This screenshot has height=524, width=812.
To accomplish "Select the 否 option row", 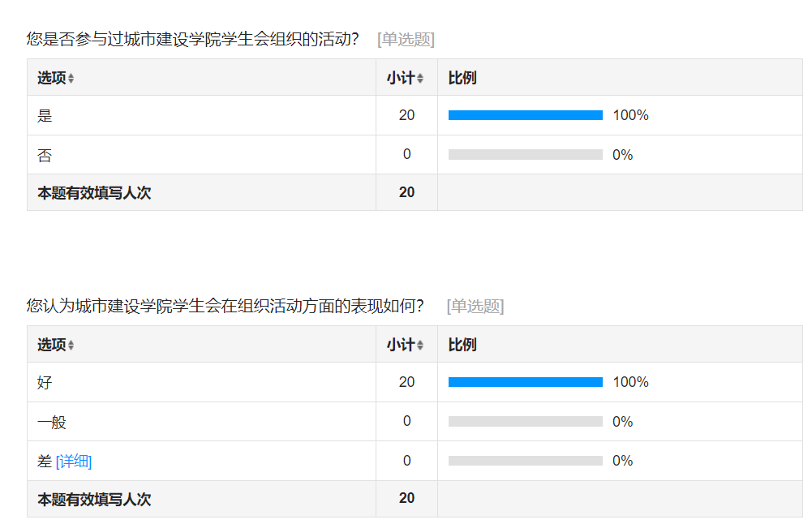I will [415, 155].
